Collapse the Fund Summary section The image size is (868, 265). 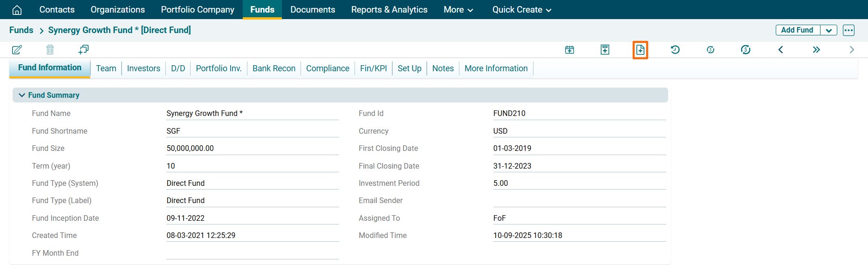(22, 95)
